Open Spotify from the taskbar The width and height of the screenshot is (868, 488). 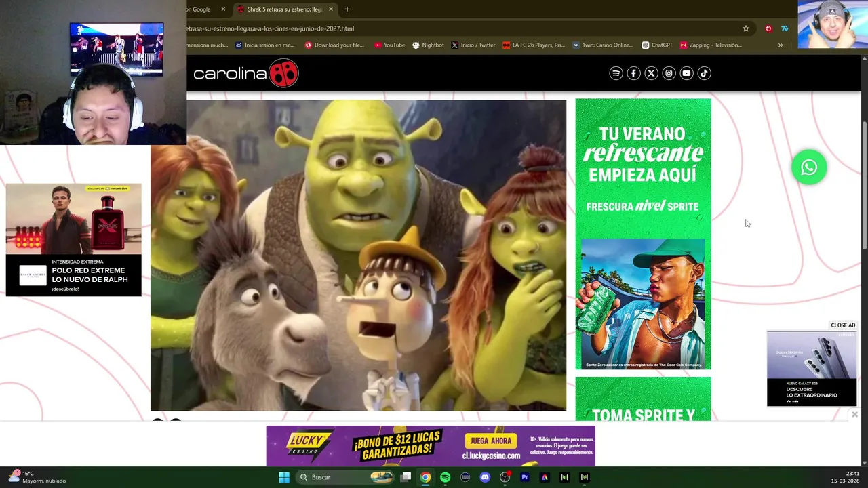445,477
